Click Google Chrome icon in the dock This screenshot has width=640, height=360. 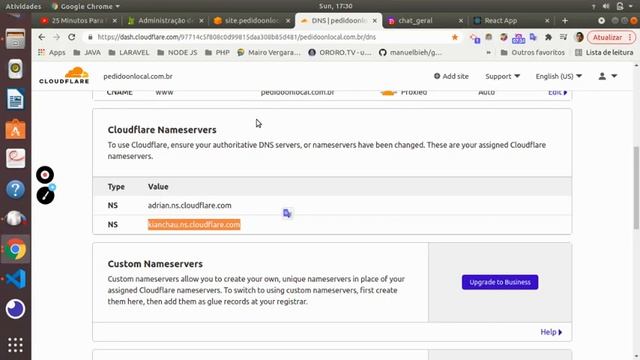pyautogui.click(x=16, y=249)
